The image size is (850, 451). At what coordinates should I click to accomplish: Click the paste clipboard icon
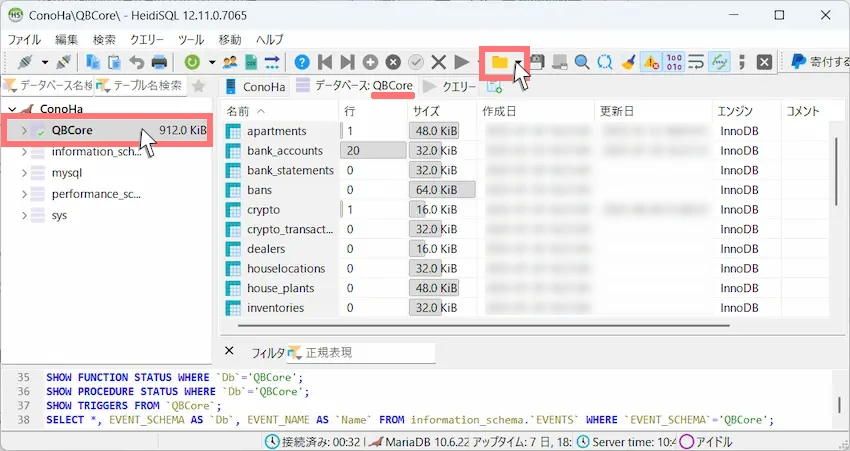pos(114,62)
